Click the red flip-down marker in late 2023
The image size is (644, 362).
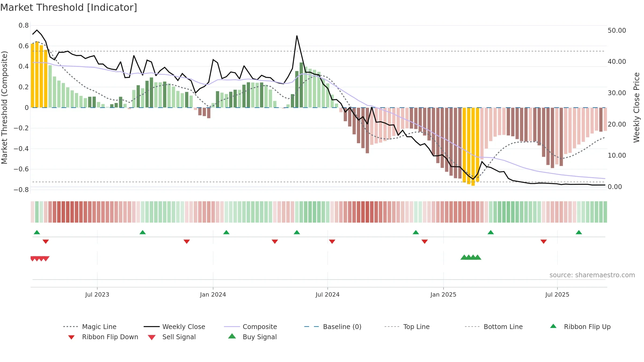pyautogui.click(x=187, y=242)
